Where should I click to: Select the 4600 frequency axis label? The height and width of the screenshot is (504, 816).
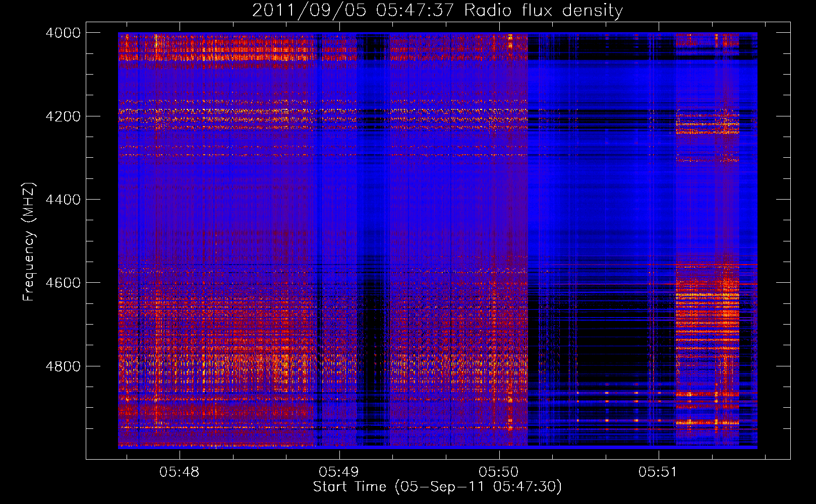[x=63, y=283]
